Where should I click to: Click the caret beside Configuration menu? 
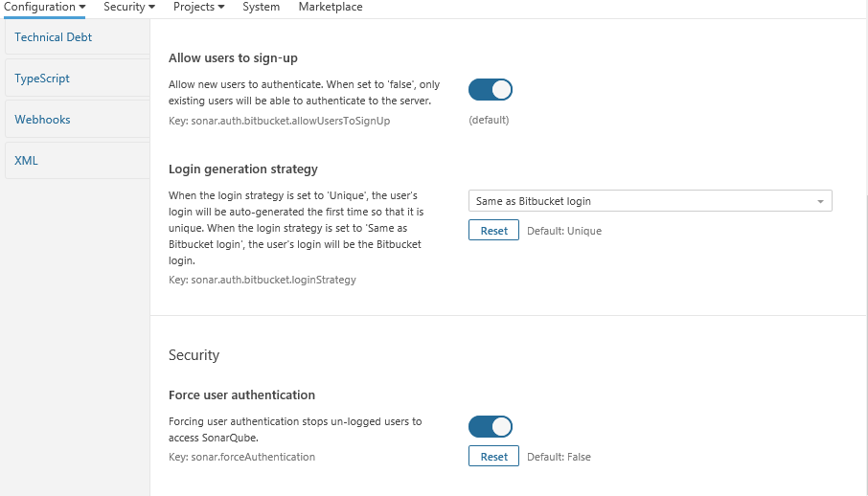pos(81,8)
